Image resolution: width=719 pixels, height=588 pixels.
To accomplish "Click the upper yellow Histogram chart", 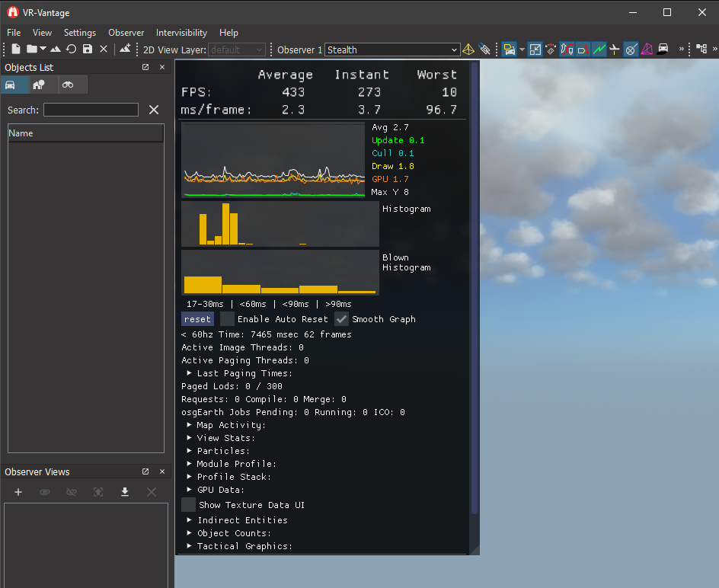I will [x=280, y=224].
